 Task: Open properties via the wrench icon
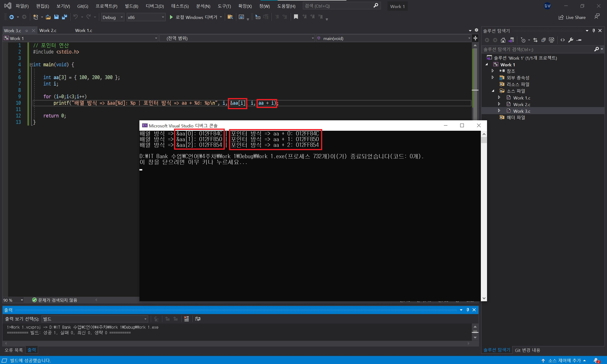(571, 40)
